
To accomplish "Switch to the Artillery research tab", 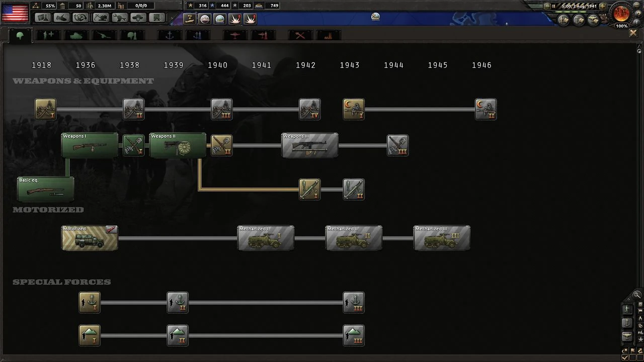I will click(x=105, y=35).
